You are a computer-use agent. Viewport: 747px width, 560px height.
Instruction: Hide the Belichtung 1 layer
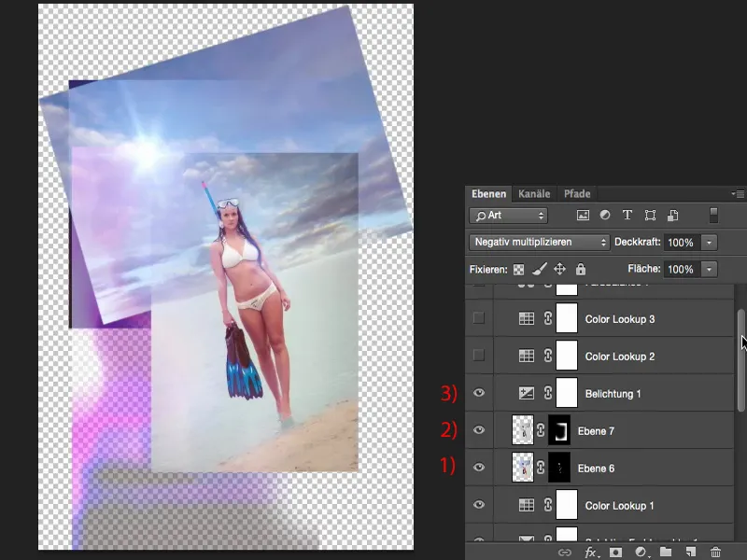click(x=479, y=393)
